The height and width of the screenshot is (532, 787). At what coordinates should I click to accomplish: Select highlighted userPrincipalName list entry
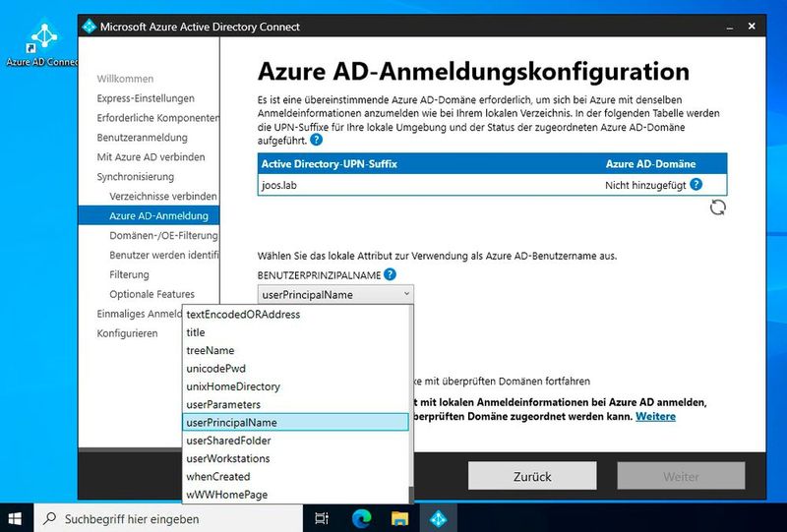click(x=296, y=423)
